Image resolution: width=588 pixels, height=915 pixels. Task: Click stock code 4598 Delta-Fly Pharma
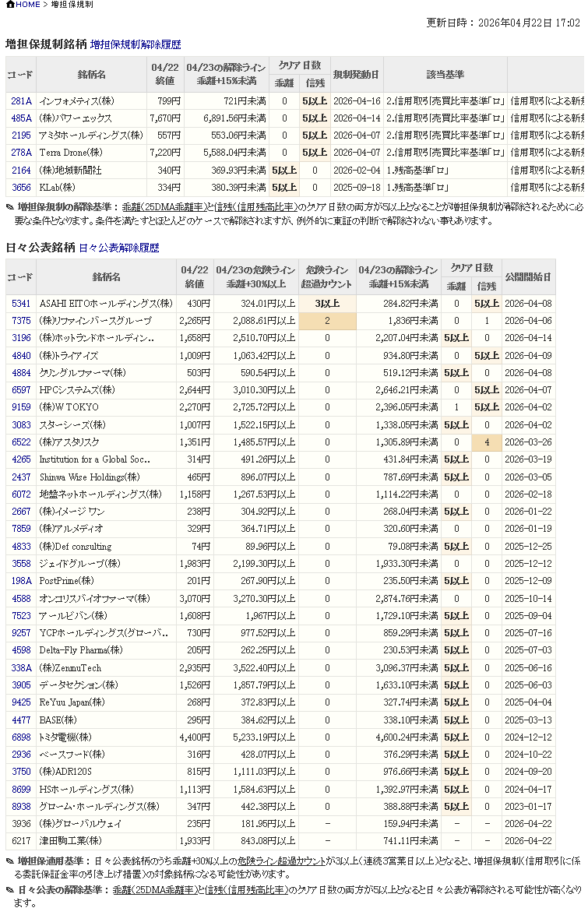tap(21, 650)
